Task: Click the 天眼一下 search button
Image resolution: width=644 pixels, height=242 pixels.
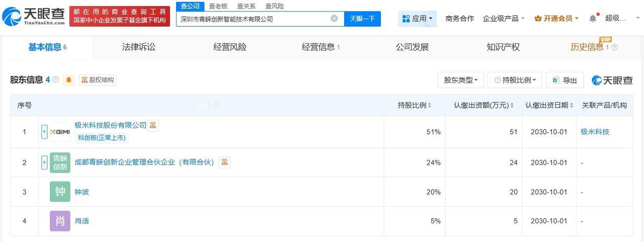Action: tap(362, 19)
